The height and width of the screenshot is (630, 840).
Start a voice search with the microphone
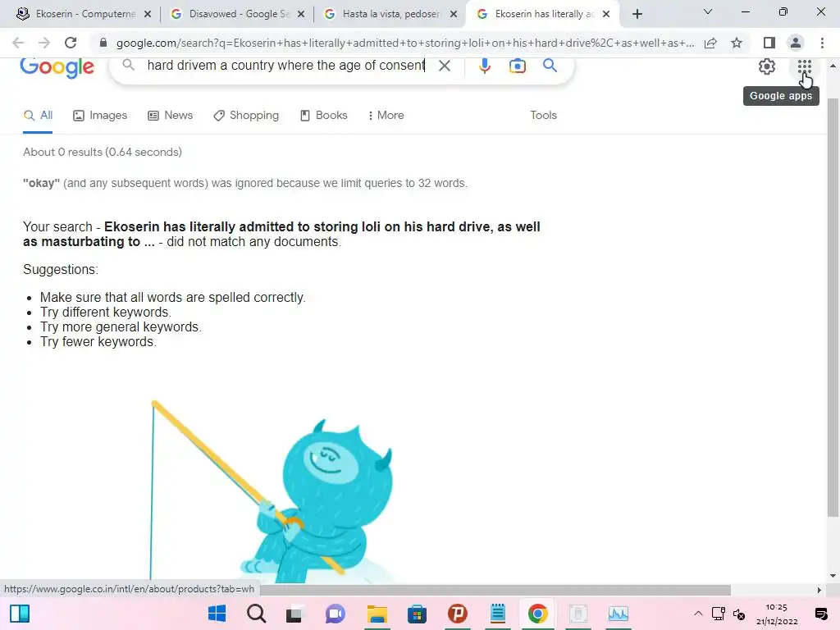click(484, 66)
